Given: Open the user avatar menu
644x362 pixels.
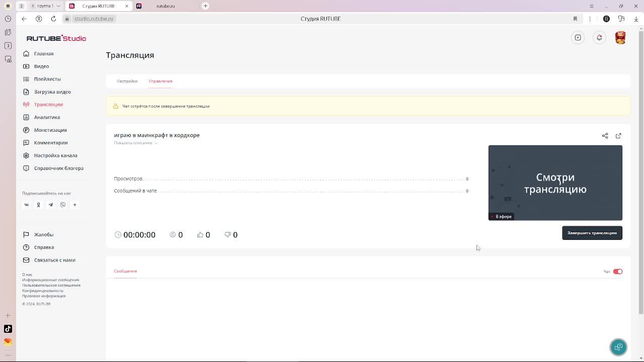Looking at the screenshot, I should pos(620,38).
